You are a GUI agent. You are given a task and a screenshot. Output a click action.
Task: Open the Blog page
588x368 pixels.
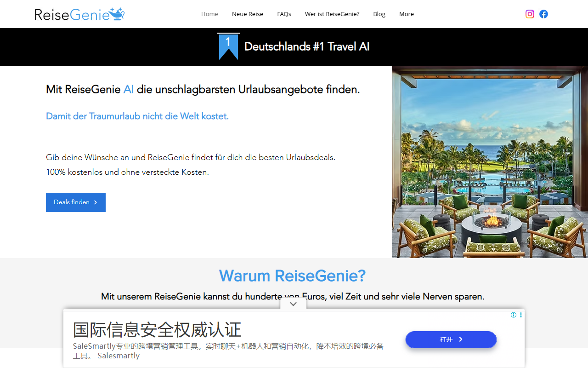point(379,14)
